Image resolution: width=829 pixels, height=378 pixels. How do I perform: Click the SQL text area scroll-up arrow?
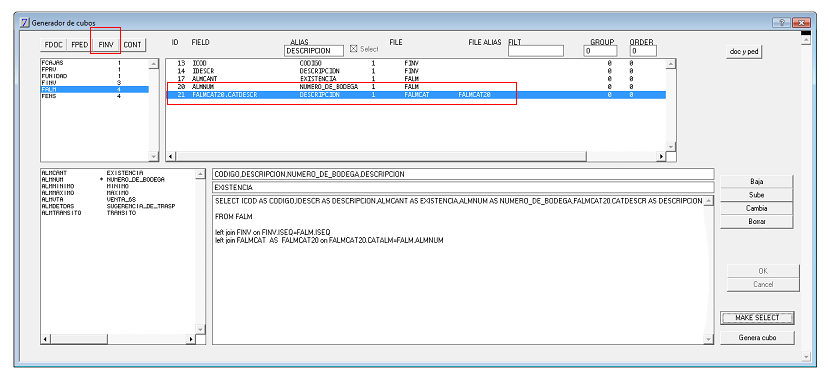709,201
